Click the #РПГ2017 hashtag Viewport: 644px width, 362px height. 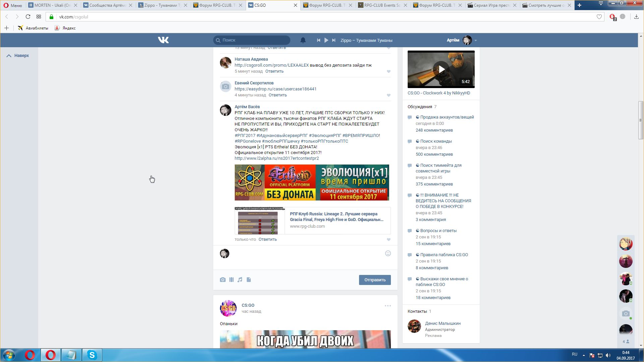[245, 136]
